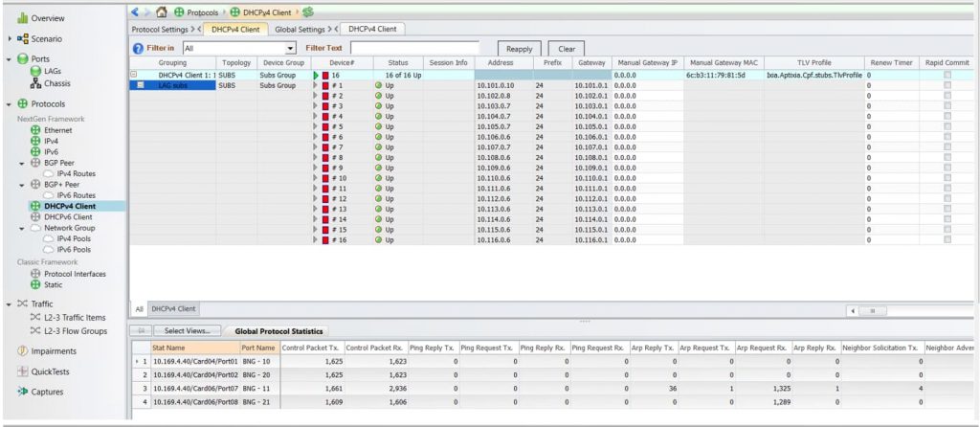This screenshot has width=980, height=427.
Task: Click the Clear filter button
Action: click(567, 49)
